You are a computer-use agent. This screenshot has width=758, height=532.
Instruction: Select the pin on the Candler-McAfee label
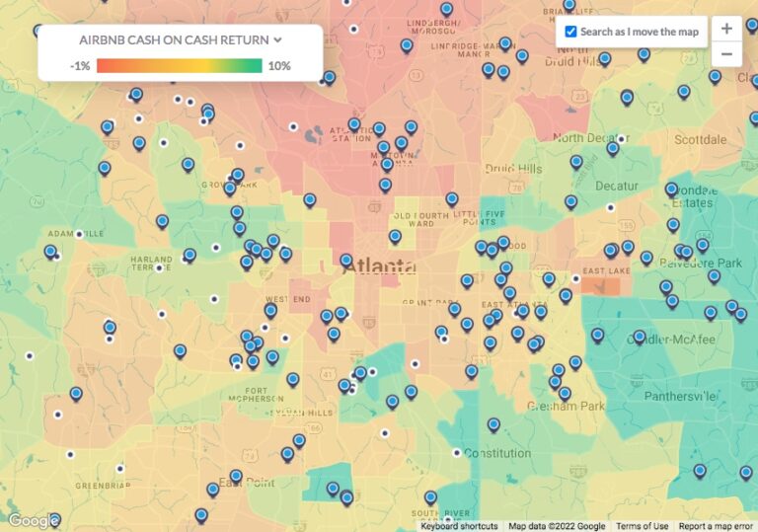point(639,337)
